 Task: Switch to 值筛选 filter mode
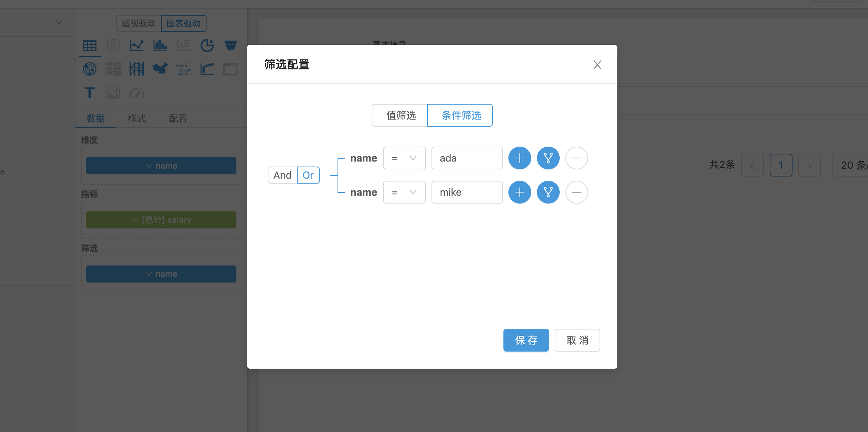(400, 115)
